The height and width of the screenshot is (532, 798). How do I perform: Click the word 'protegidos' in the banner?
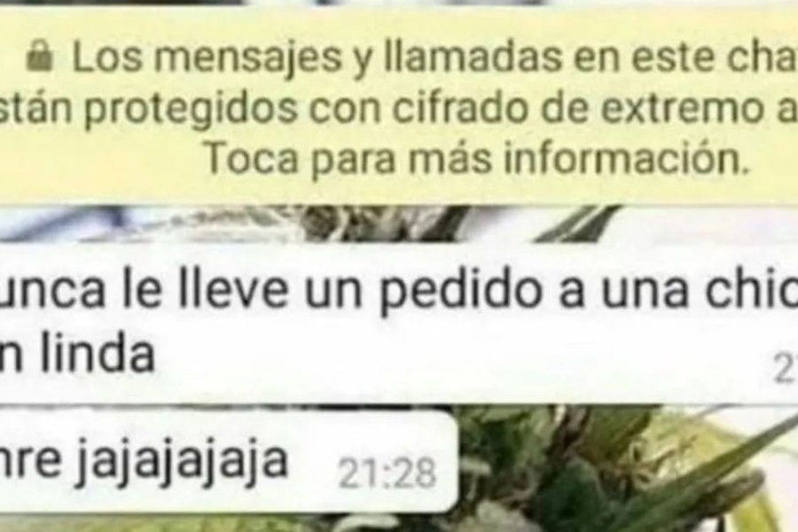pyautogui.click(x=191, y=111)
